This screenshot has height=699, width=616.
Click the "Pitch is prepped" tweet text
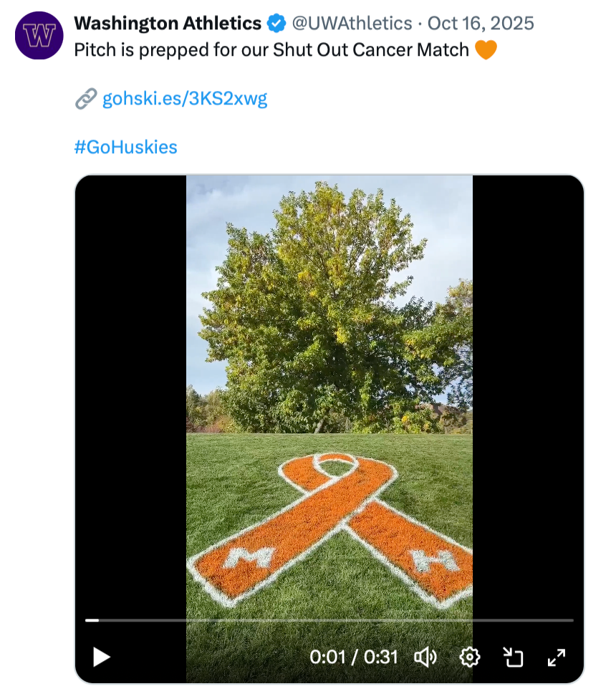(271, 50)
